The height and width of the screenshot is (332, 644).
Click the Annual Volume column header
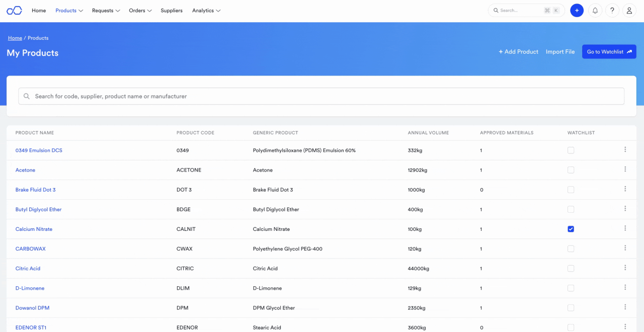click(428, 133)
